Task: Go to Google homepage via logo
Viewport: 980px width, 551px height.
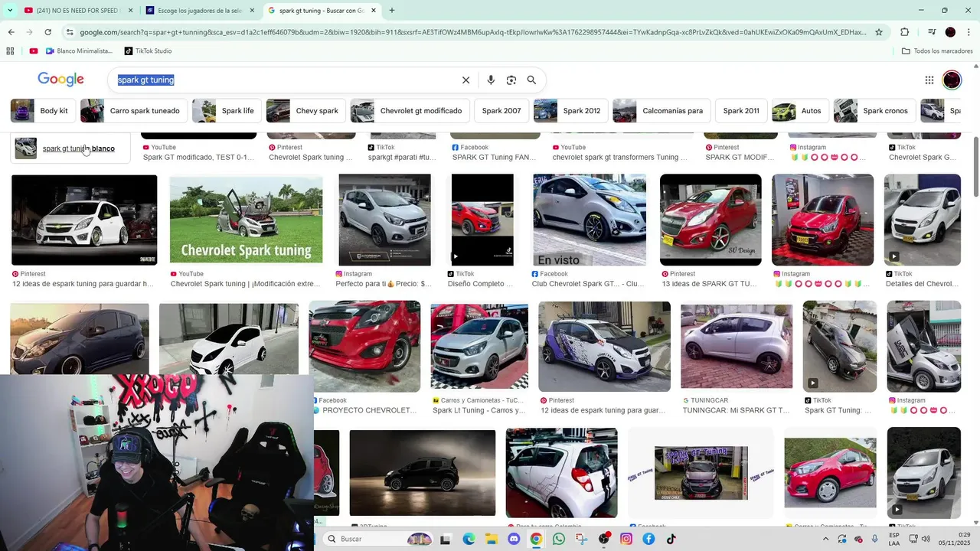Action: point(60,80)
